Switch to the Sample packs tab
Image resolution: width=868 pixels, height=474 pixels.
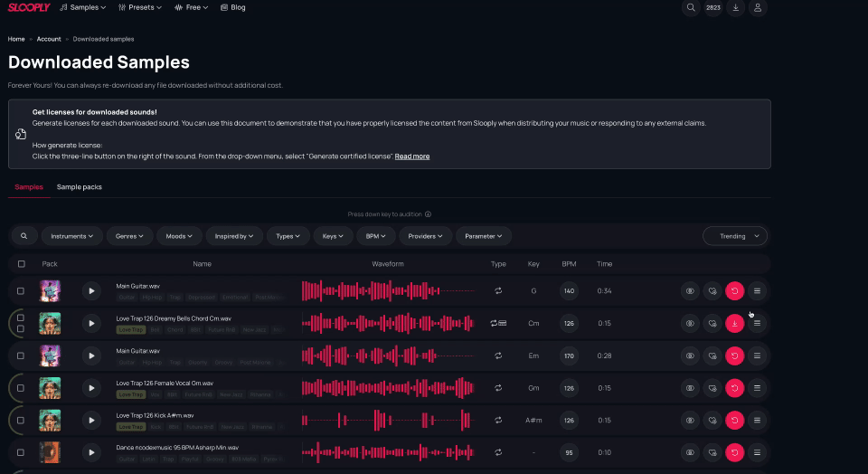pyautogui.click(x=80, y=187)
